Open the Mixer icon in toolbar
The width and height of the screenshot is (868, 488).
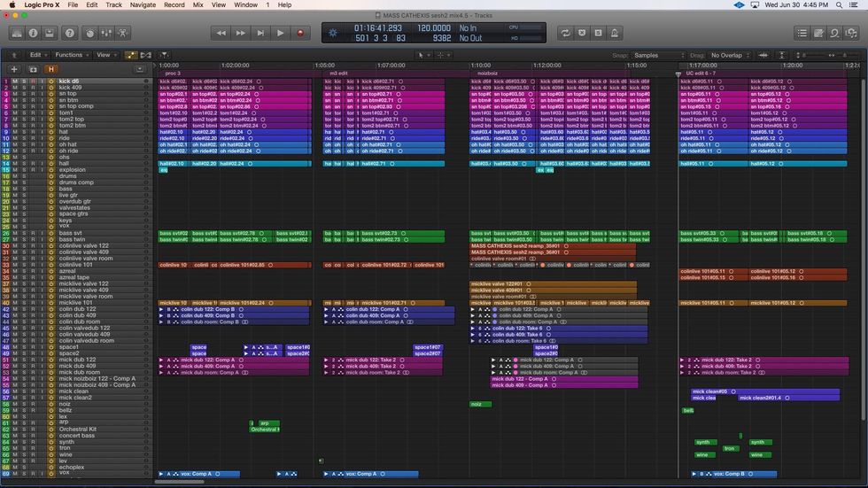105,33
